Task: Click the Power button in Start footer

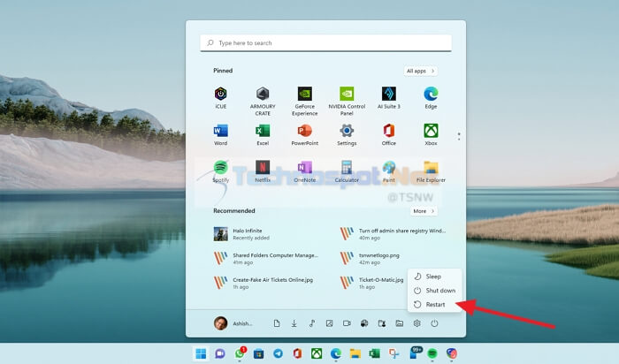Action: coord(434,323)
